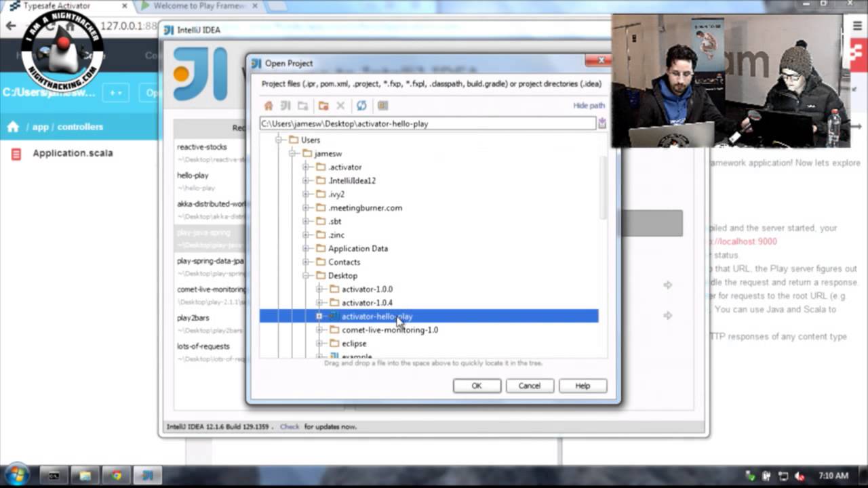Click the Module directory icon in dialog toolbar
The height and width of the screenshot is (488, 868).
pyautogui.click(x=303, y=106)
